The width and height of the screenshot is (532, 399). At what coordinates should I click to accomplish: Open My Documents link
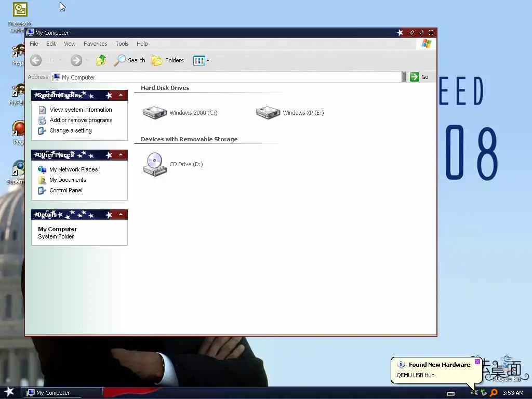click(x=68, y=180)
